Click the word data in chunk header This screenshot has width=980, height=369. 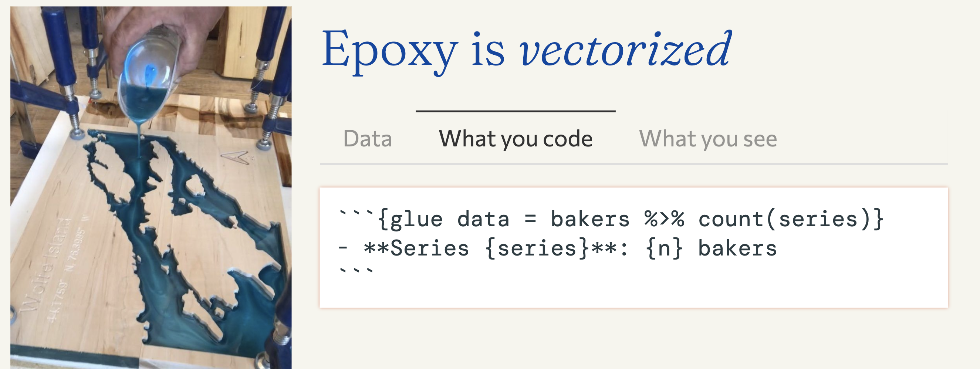tap(483, 220)
